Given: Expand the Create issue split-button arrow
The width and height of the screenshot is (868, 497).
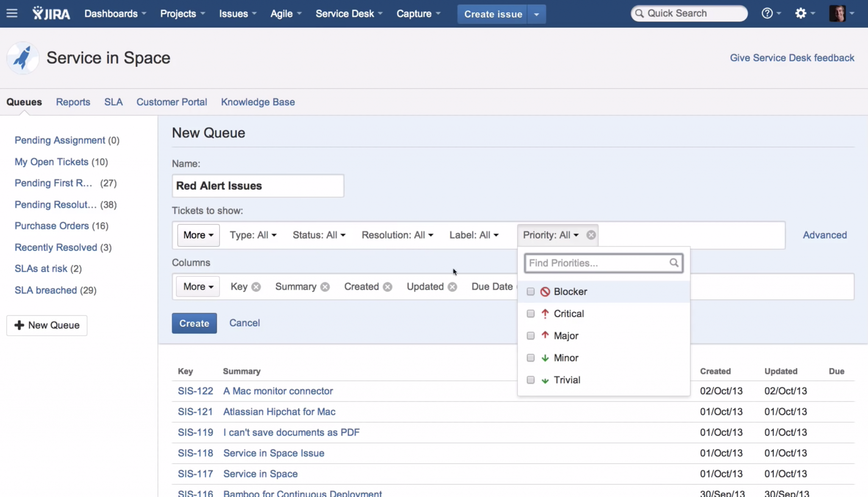Looking at the screenshot, I should coord(536,14).
